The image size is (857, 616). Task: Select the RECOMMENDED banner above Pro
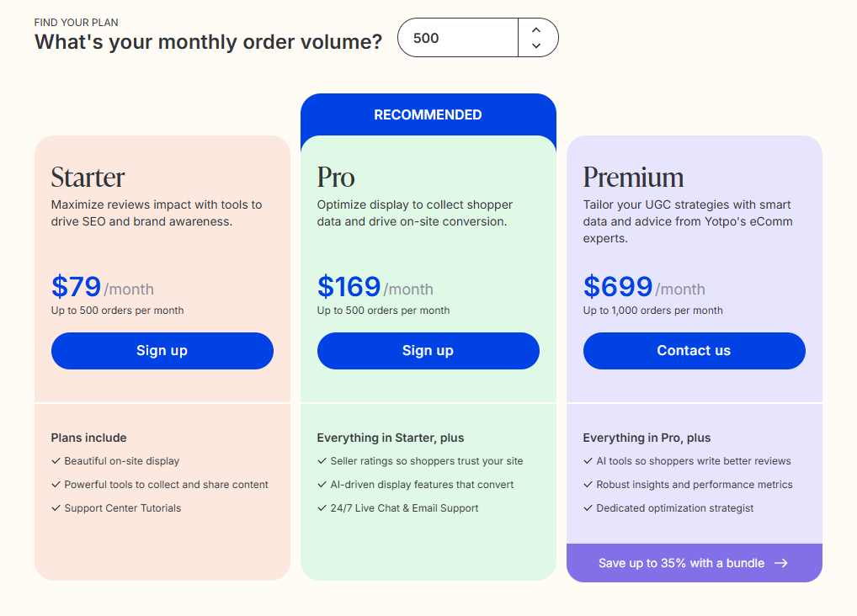coord(428,114)
